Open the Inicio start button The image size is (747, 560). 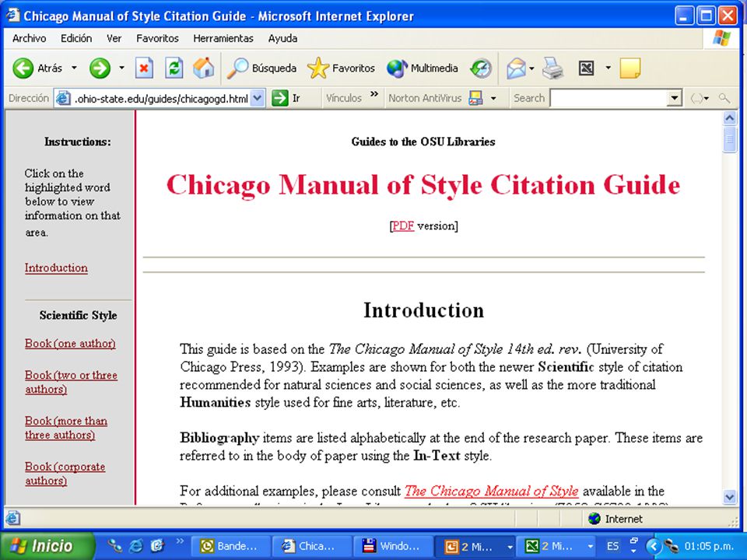click(47, 546)
